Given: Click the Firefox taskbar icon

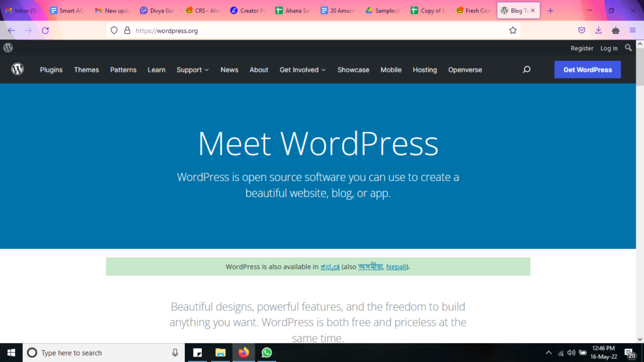Looking at the screenshot, I should click(x=243, y=353).
